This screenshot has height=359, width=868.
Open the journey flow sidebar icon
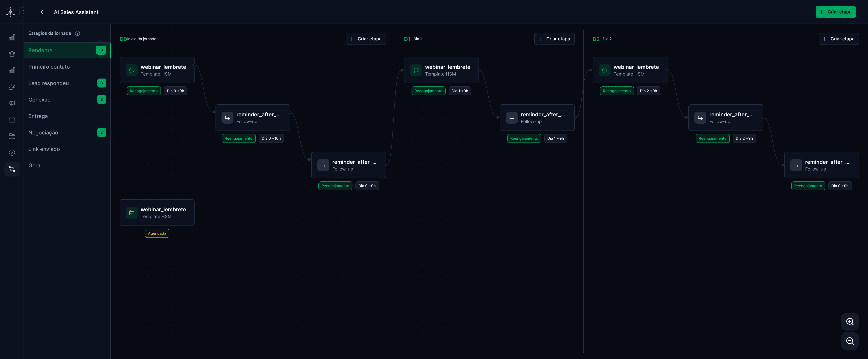(x=12, y=169)
